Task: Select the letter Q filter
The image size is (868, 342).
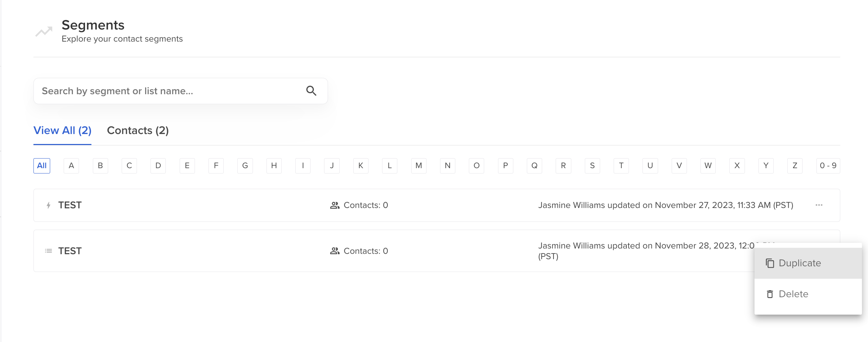Action: point(534,166)
